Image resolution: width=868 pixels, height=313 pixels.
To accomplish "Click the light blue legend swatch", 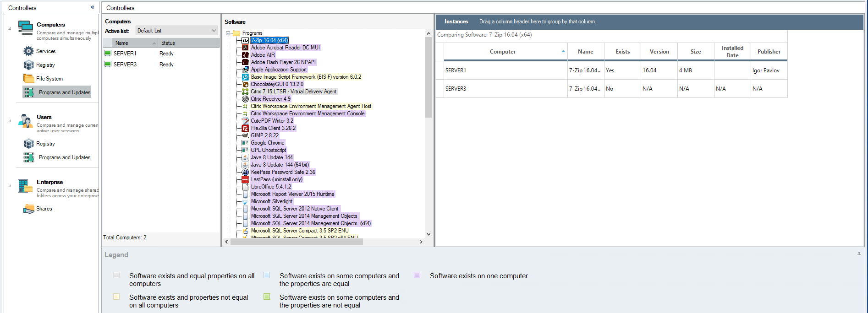I will tap(267, 275).
